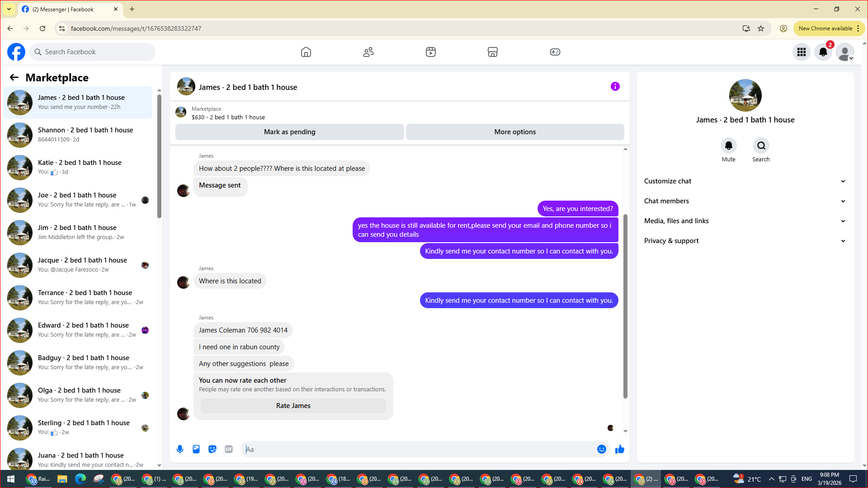Image resolution: width=868 pixels, height=488 pixels.
Task: Open the Facebook notifications bell
Action: click(x=823, y=52)
